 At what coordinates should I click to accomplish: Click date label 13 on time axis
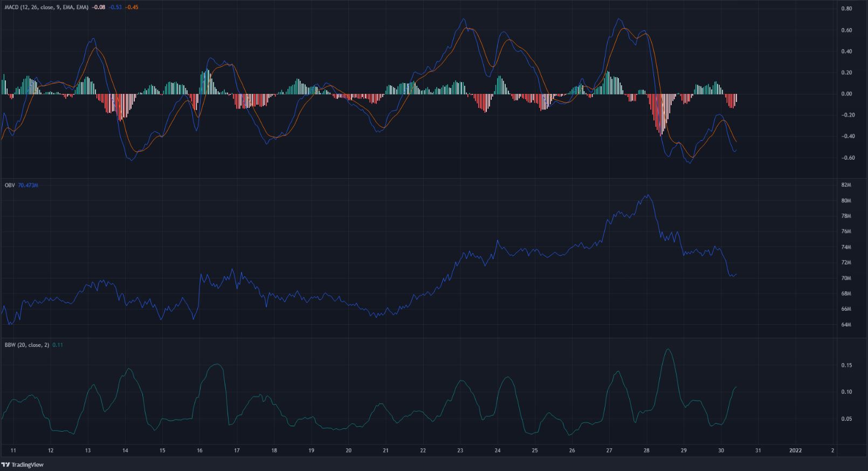point(88,450)
